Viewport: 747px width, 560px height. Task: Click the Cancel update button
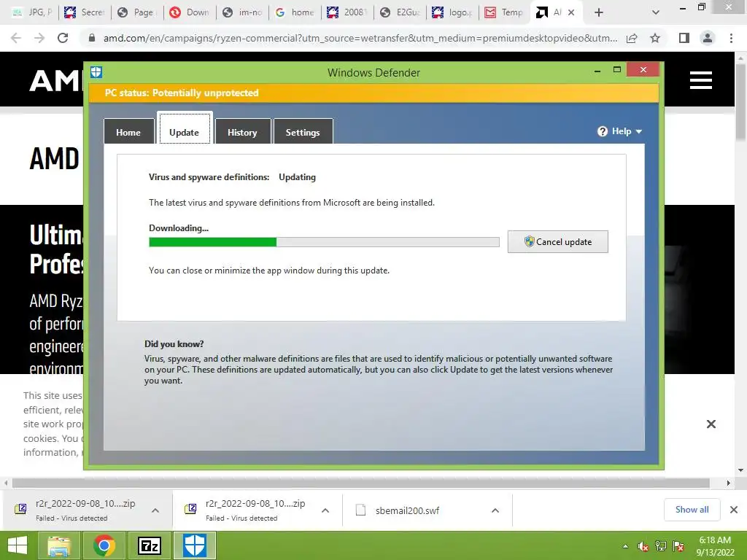[557, 242]
